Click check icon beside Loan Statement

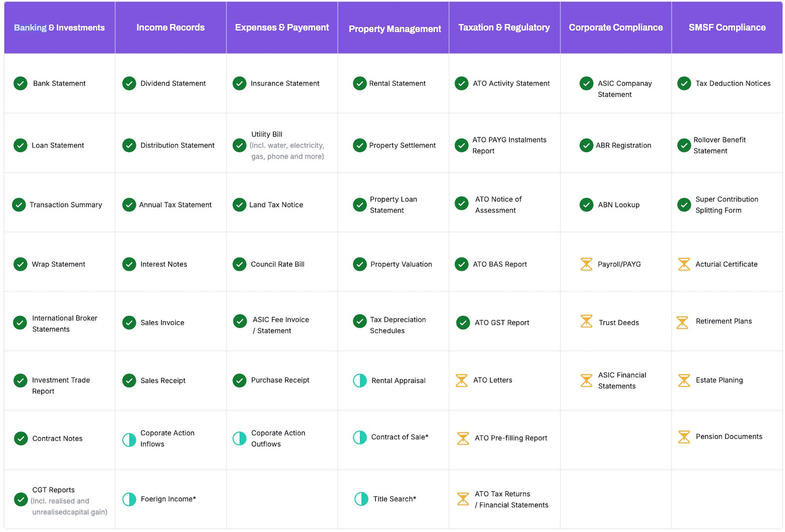click(x=20, y=145)
